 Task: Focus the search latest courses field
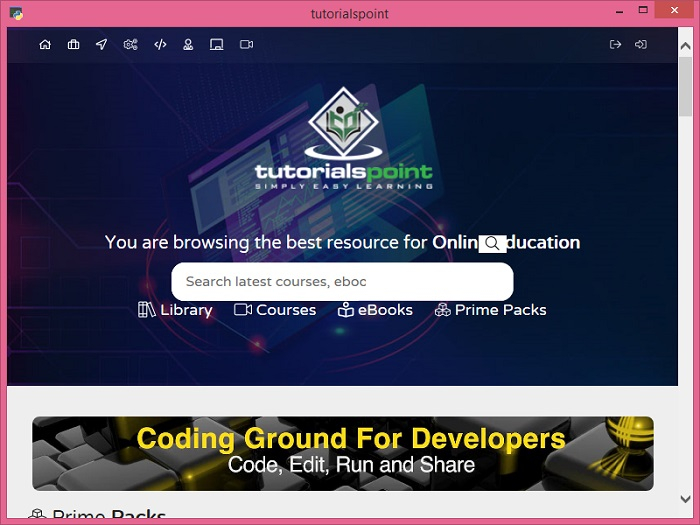pos(342,281)
